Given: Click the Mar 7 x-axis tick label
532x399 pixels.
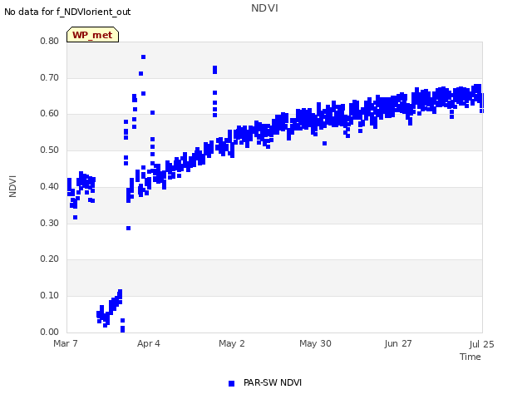Looking at the screenshot, I should tap(66, 343).
